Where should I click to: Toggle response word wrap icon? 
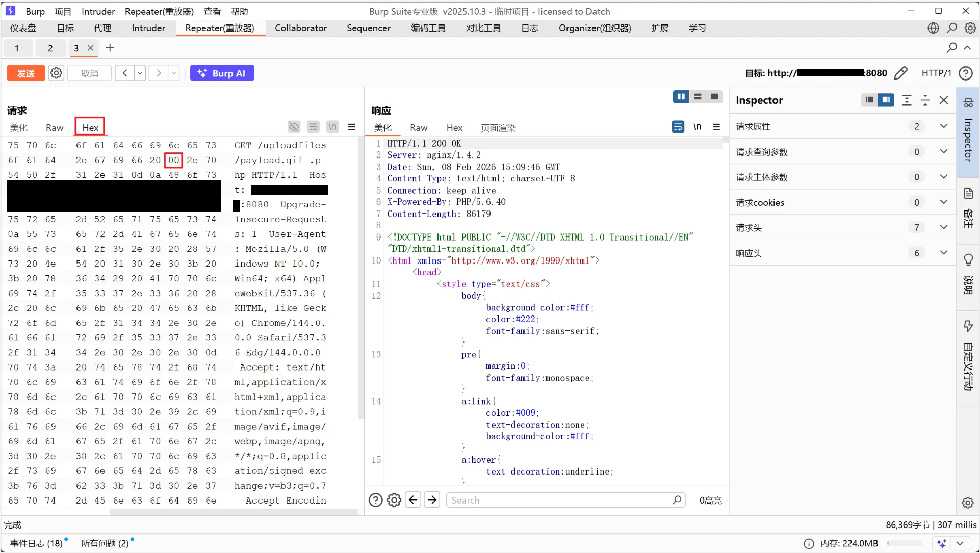pos(678,127)
